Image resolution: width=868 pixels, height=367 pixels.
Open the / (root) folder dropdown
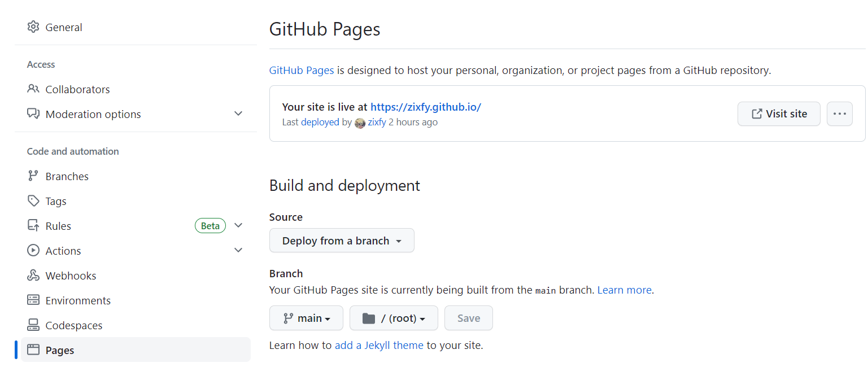(x=394, y=318)
